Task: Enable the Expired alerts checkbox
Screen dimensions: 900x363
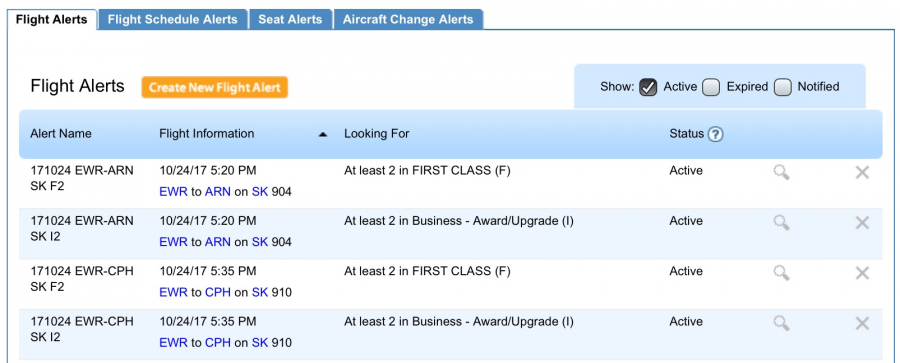Action: (x=711, y=87)
